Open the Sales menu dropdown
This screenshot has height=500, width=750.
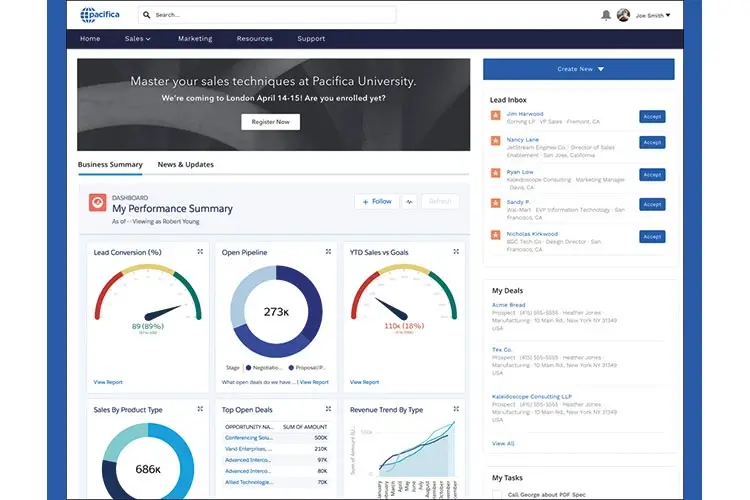click(x=138, y=39)
